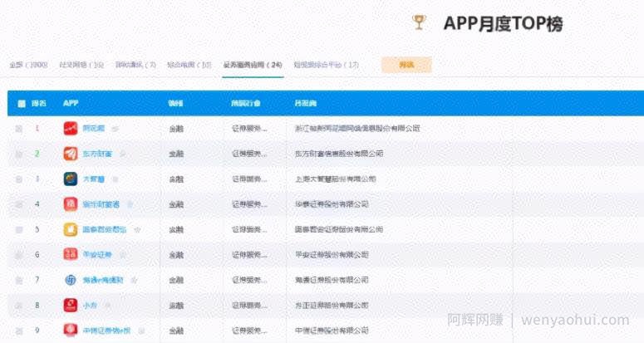Click developer 方正证券股份有限公司 in row 8
The image size is (644, 343).
click(x=332, y=306)
